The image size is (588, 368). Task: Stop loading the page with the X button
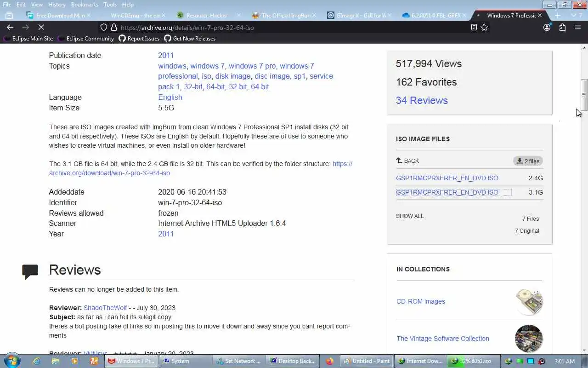tap(40, 28)
